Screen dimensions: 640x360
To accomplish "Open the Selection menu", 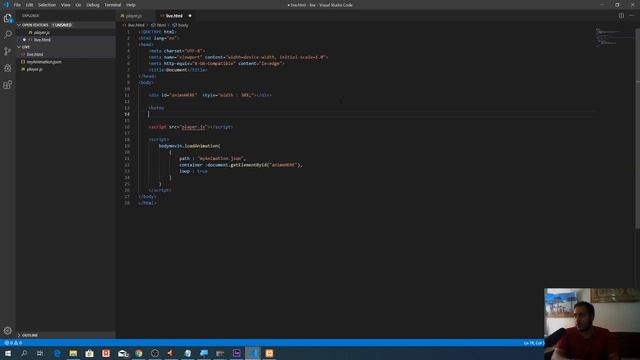I will (x=47, y=5).
